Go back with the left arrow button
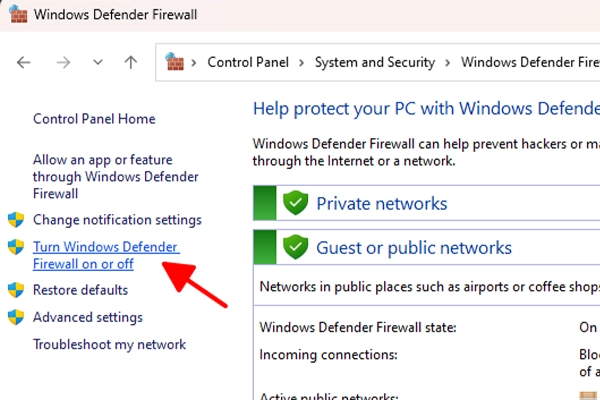 click(24, 62)
